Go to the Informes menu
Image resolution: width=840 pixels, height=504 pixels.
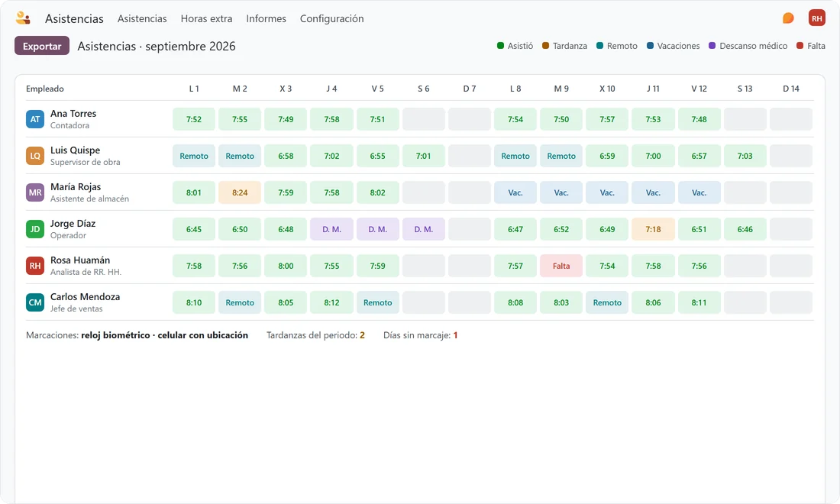(267, 19)
